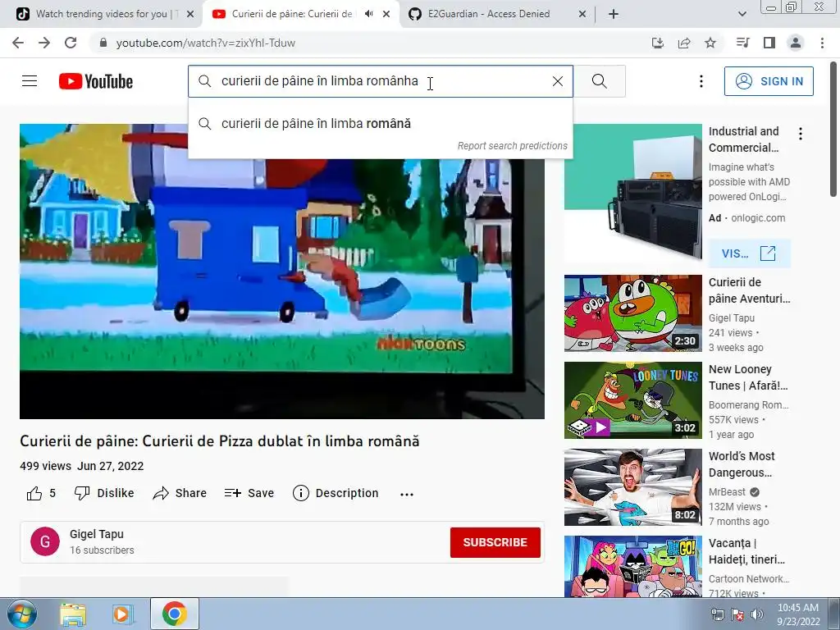Reload the current page
Screen dimensions: 840x630
point(71,43)
